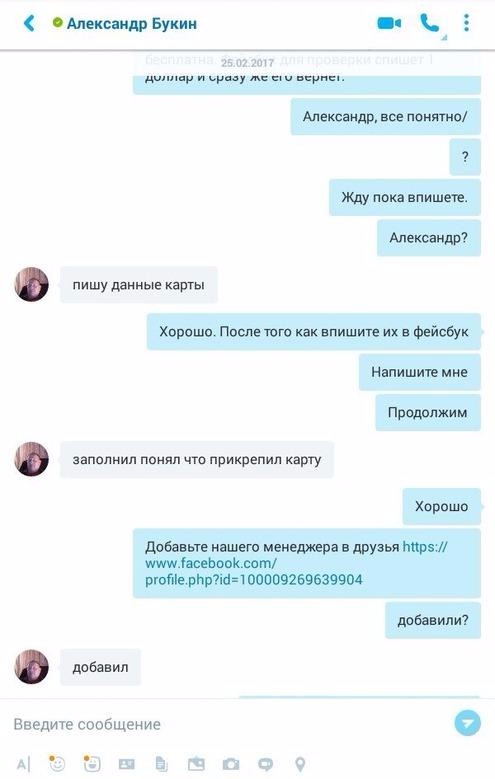Viewport: 495px width, 779px height.
Task: Open the three-dot more options menu
Action: coord(466,23)
